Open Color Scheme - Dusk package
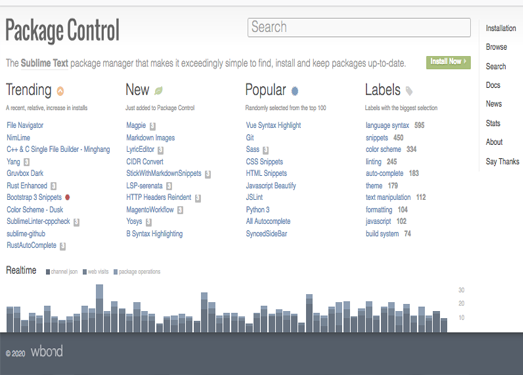Screen dimensions: 523x375 point(35,210)
